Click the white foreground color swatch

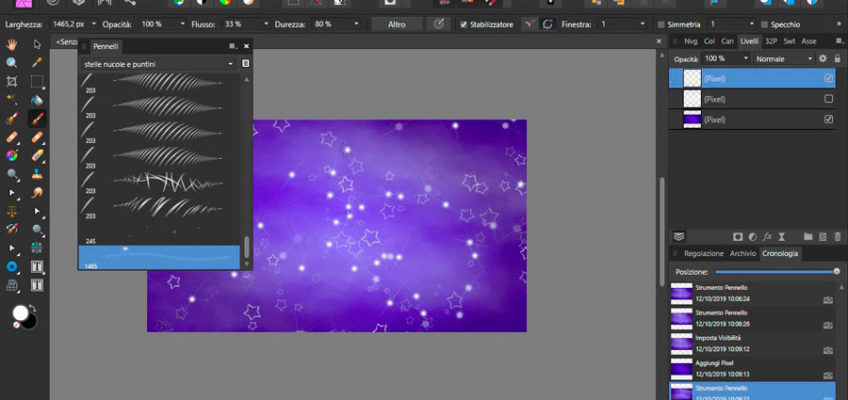[x=21, y=314]
